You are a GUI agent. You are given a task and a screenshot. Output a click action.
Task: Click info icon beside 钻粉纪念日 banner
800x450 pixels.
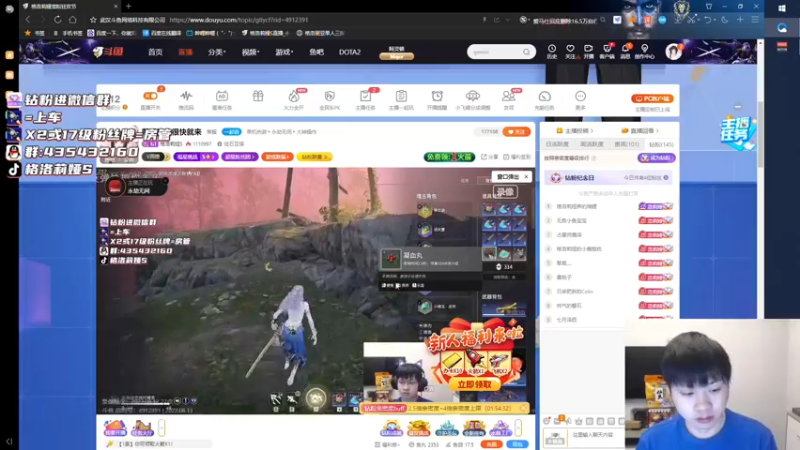[x=666, y=178]
